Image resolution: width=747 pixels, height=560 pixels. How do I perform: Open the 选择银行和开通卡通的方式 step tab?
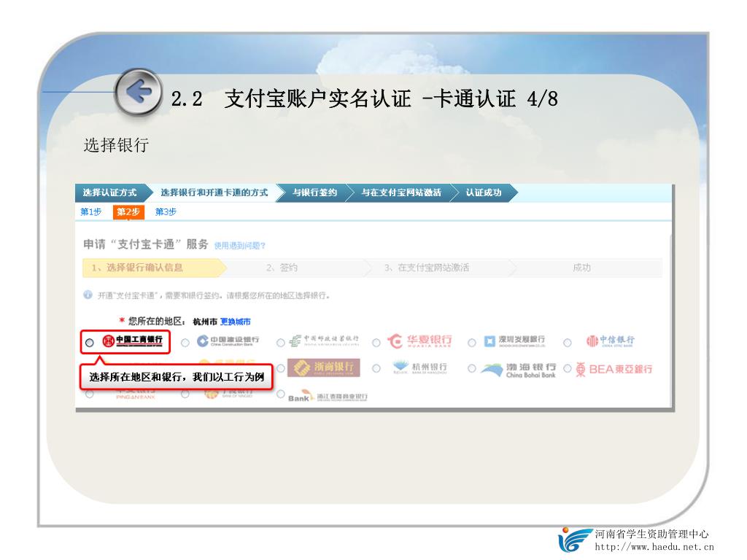click(x=214, y=192)
